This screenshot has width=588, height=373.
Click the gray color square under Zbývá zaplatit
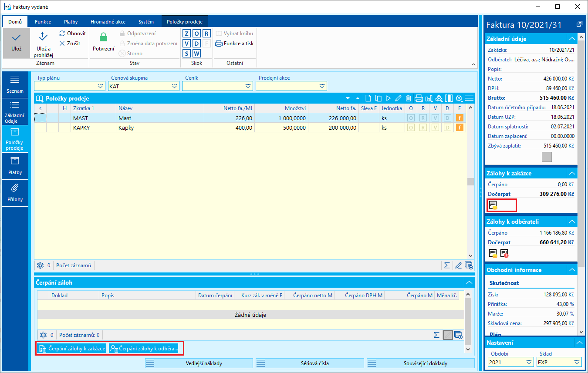547,157
